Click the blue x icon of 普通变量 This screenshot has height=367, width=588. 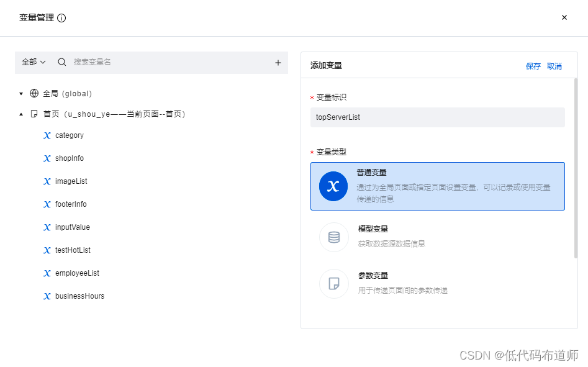333,186
